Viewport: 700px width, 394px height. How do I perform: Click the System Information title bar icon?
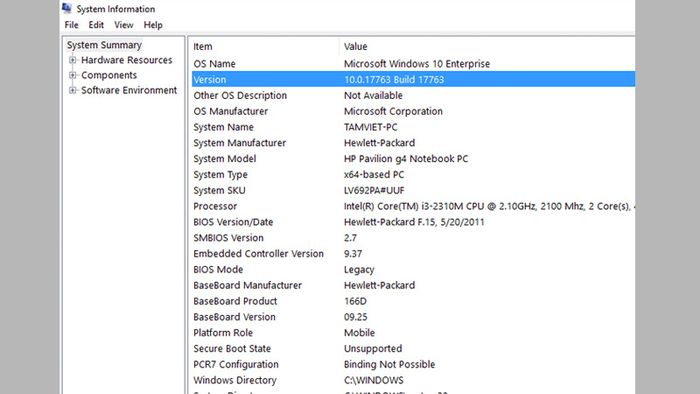(67, 8)
